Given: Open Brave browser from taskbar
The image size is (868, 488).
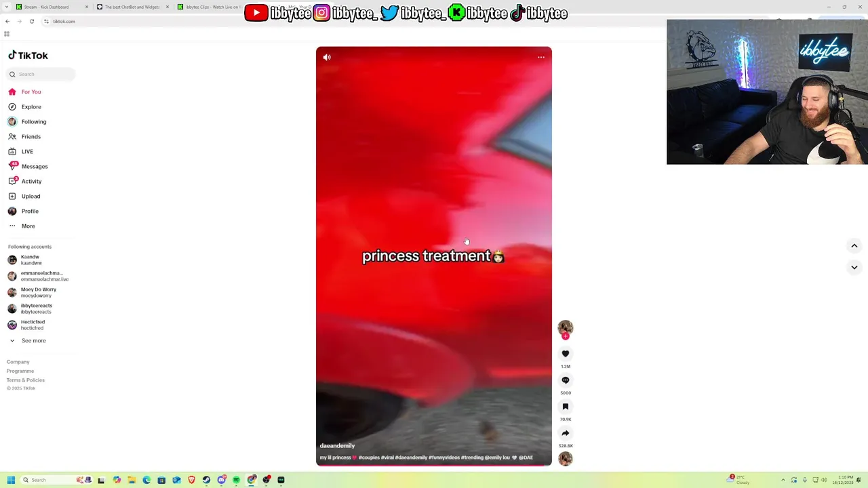Looking at the screenshot, I should [191, 480].
